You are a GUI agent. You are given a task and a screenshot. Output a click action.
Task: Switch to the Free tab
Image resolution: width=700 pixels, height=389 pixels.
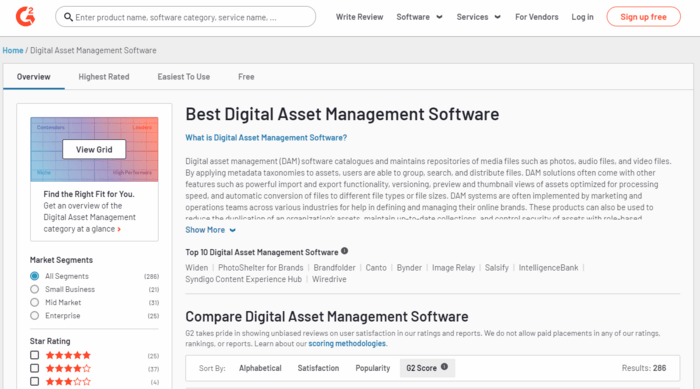246,77
